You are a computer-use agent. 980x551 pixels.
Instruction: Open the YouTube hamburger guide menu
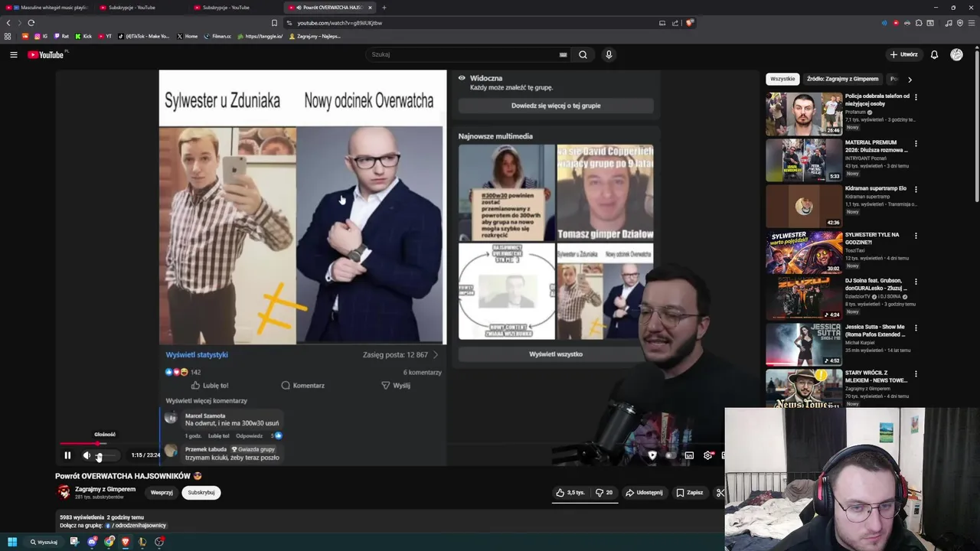[x=14, y=54]
